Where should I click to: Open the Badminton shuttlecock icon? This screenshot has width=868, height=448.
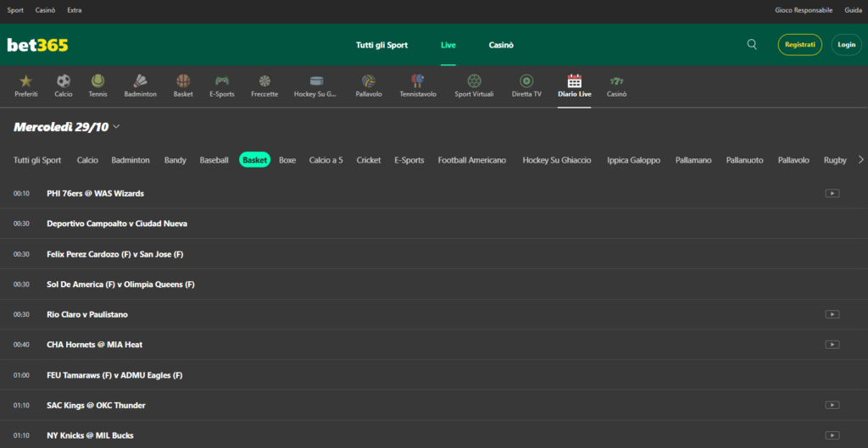140,81
